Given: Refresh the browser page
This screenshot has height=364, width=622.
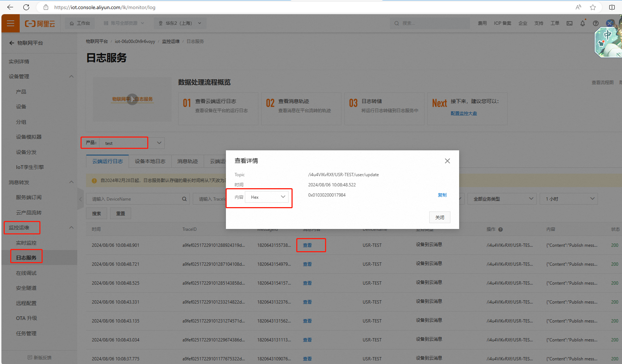Looking at the screenshot, I should (x=26, y=7).
